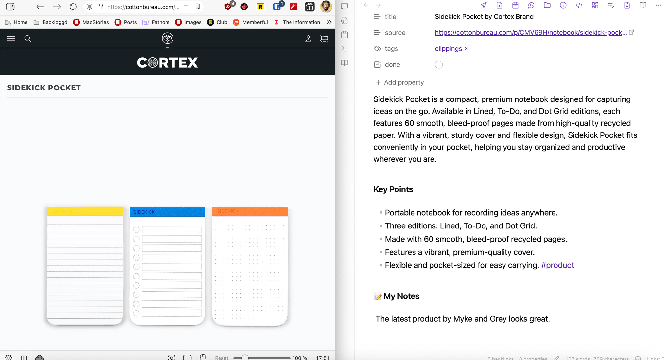
Task: Open the more options ellipsis in note pane
Action: tap(658, 6)
